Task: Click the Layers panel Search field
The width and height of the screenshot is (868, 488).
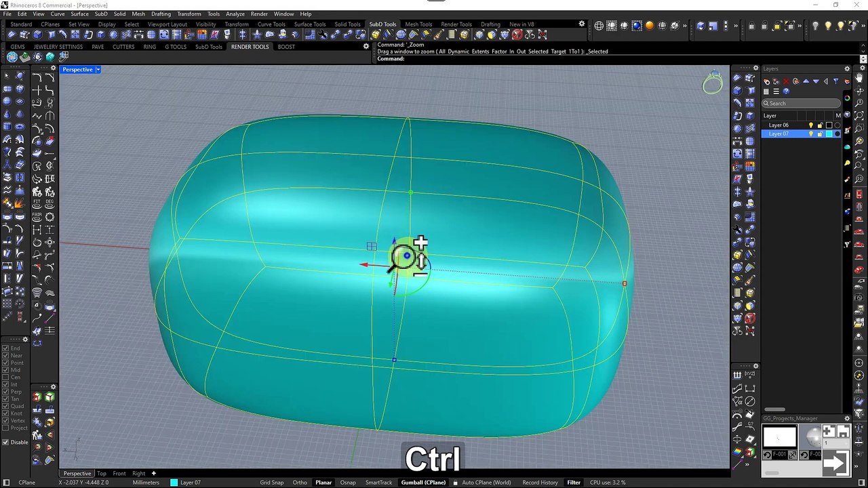Action: 801,103
